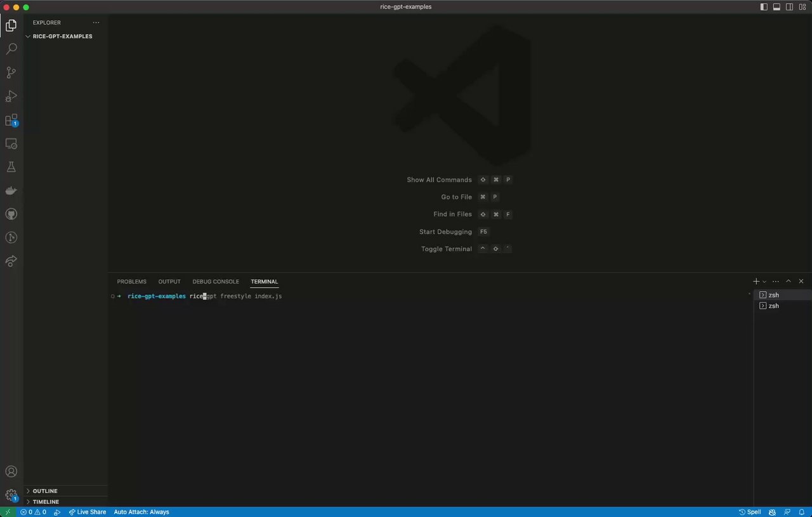Click Live Share in the status bar

(88, 512)
